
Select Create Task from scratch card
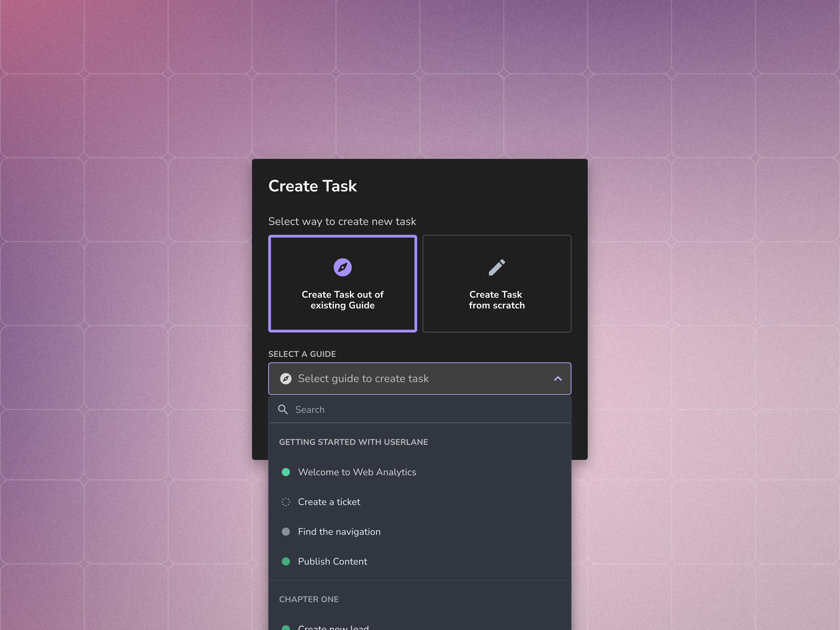[497, 284]
